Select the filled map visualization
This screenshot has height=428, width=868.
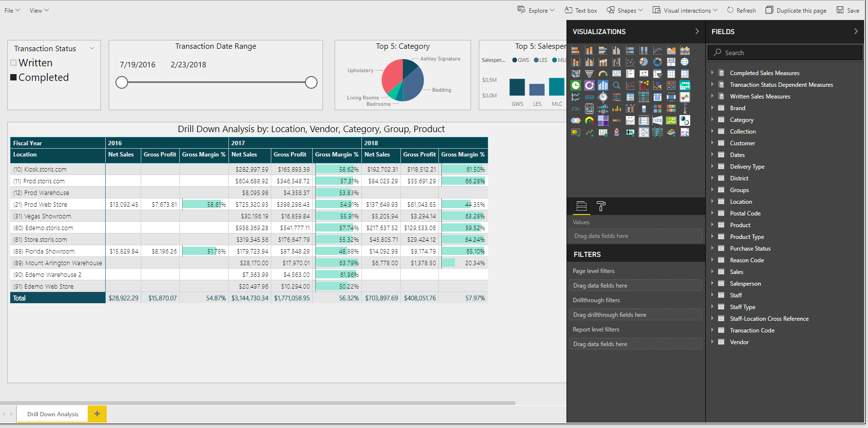(576, 74)
